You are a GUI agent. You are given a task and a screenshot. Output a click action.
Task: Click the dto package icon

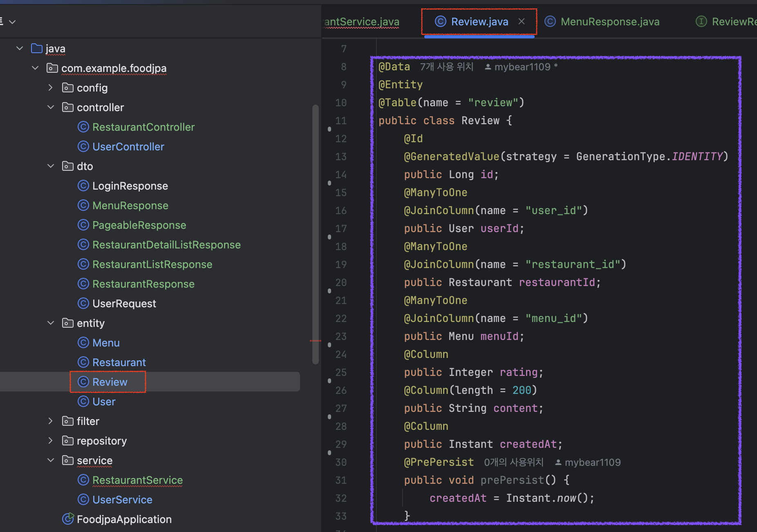coord(67,166)
